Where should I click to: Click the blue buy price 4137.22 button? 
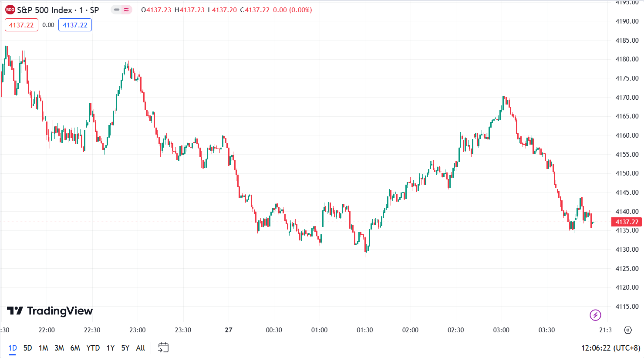(75, 25)
